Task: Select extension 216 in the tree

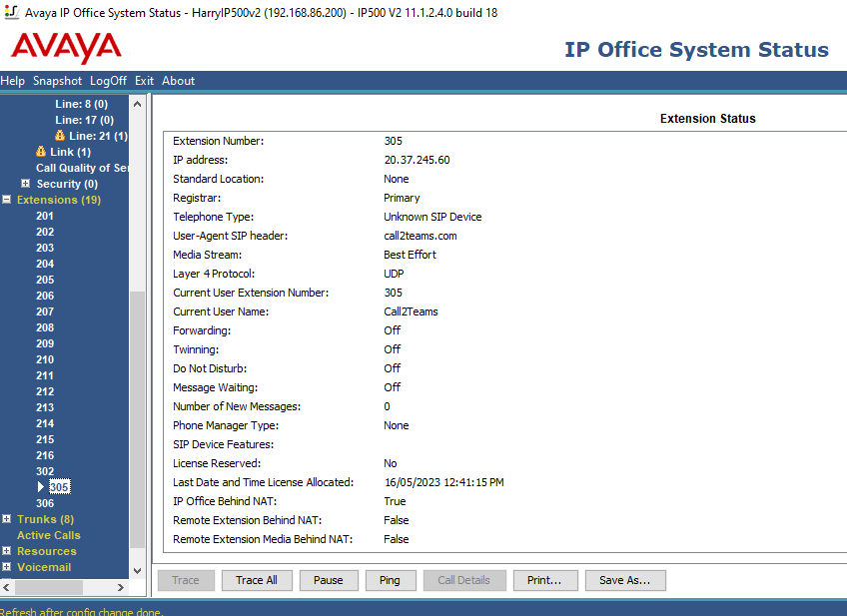Action: [x=45, y=455]
